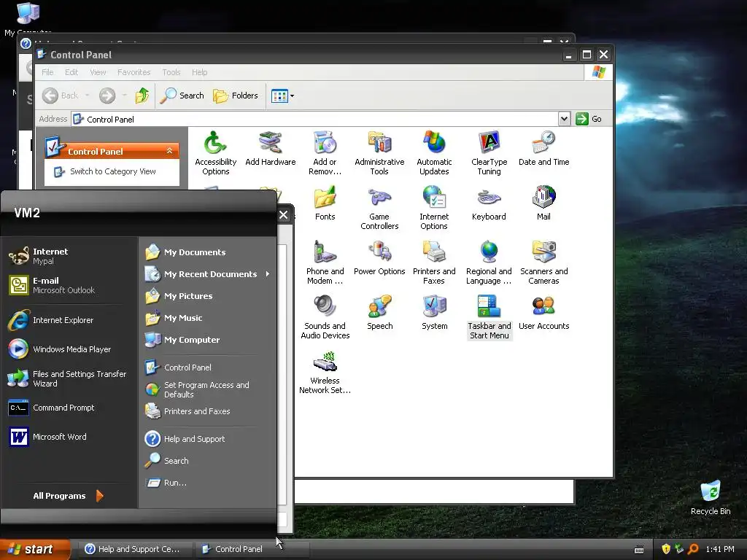Click the Up folder toolbar icon
The image size is (747, 560).
(142, 96)
